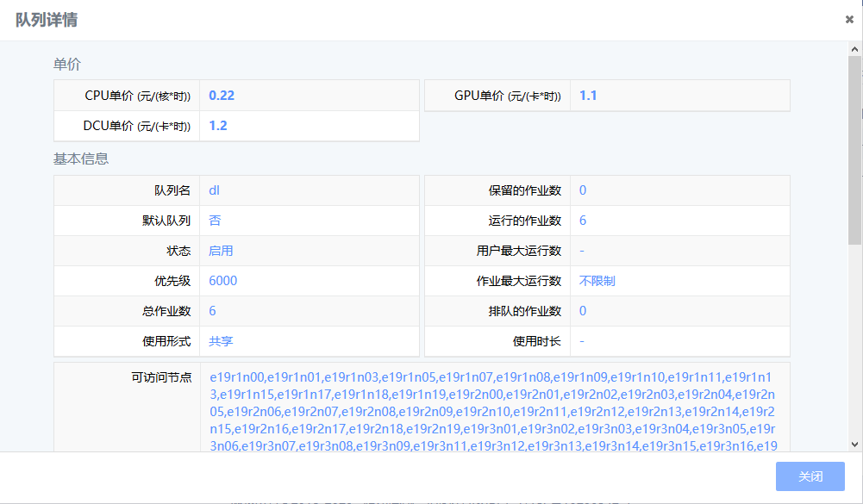Select the GPU单价 value 1.1

tap(588, 96)
